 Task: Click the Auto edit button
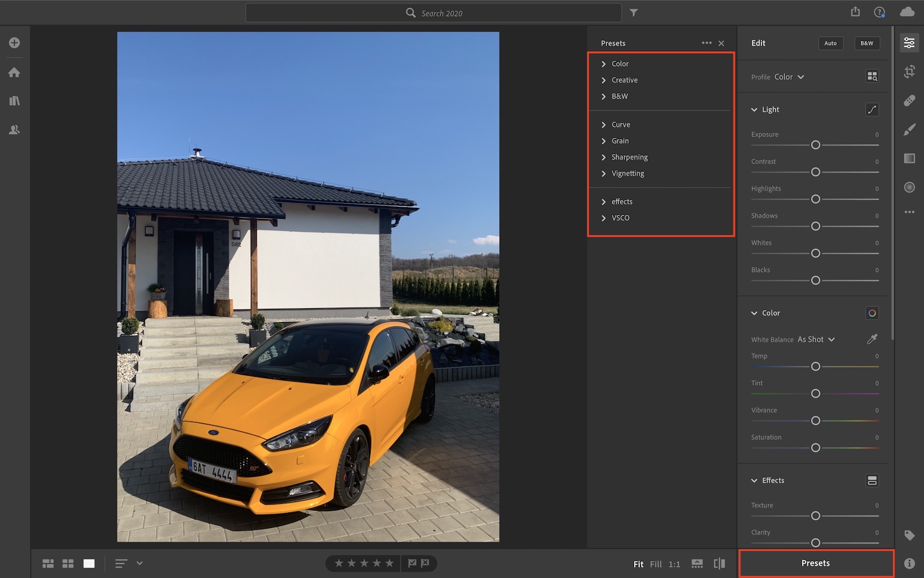(830, 43)
